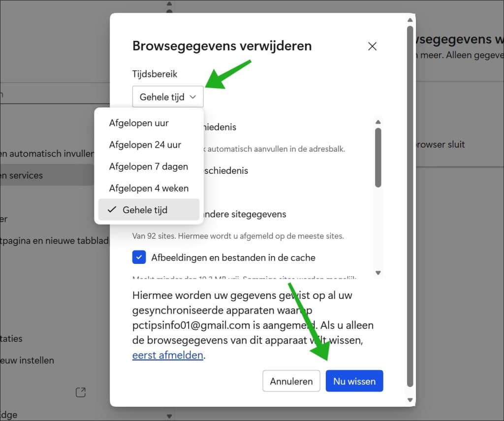Close the Browsegegevens verwijderen dialog

point(372,46)
